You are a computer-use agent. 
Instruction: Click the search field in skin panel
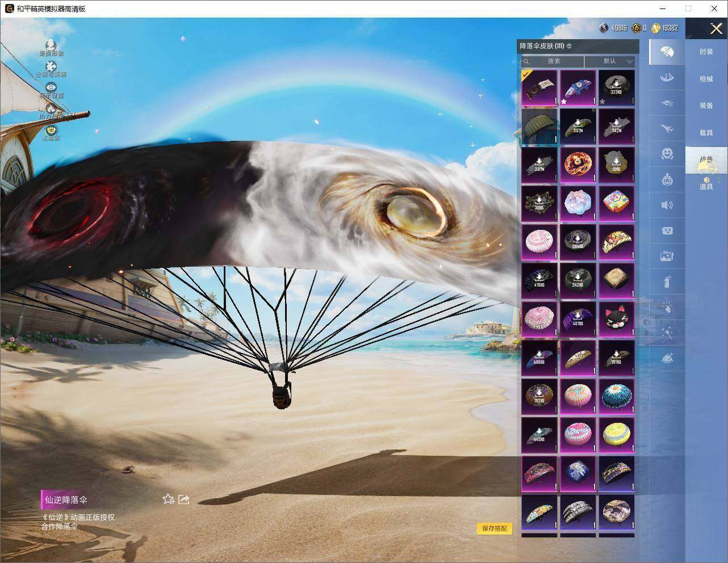coord(553,61)
